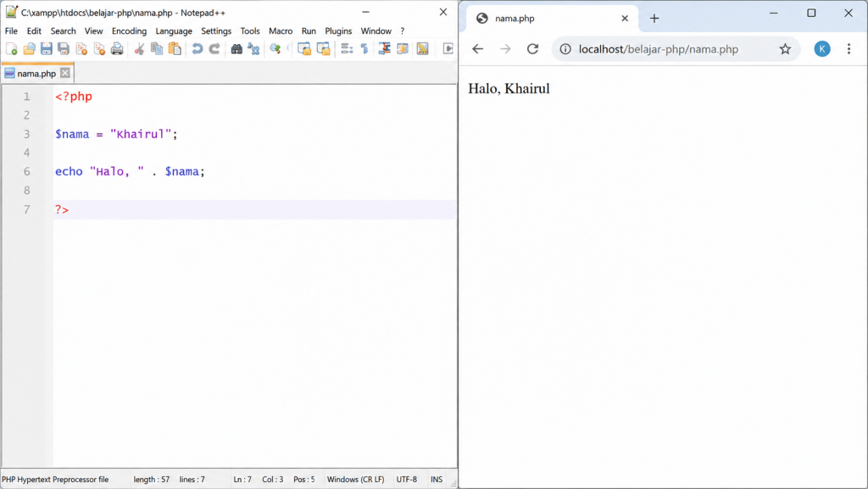The image size is (868, 489).
Task: Close the nama.php tab in Notepad++
Action: coord(65,73)
